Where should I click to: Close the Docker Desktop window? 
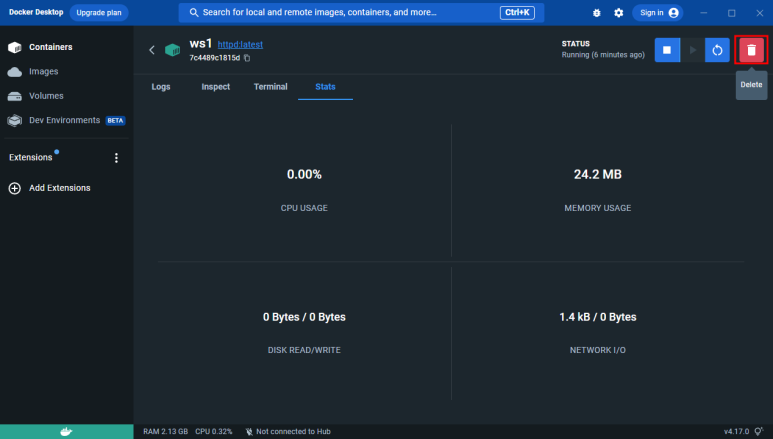tap(760, 13)
